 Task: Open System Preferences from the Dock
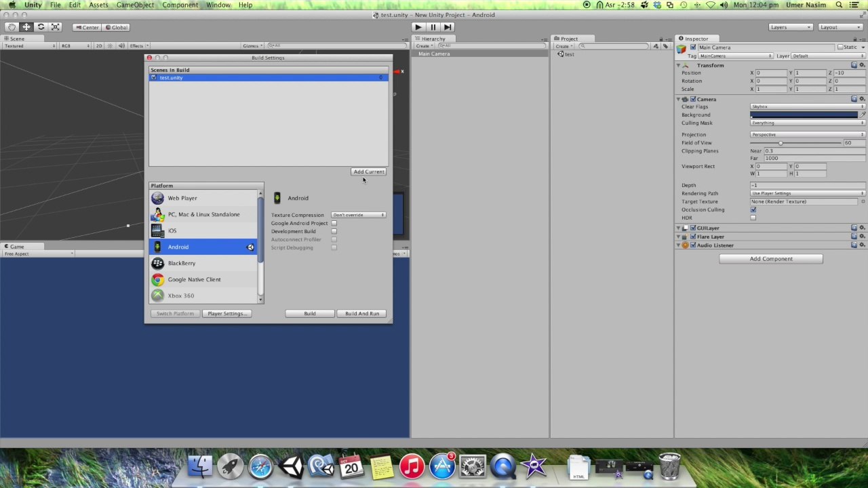coord(473,466)
